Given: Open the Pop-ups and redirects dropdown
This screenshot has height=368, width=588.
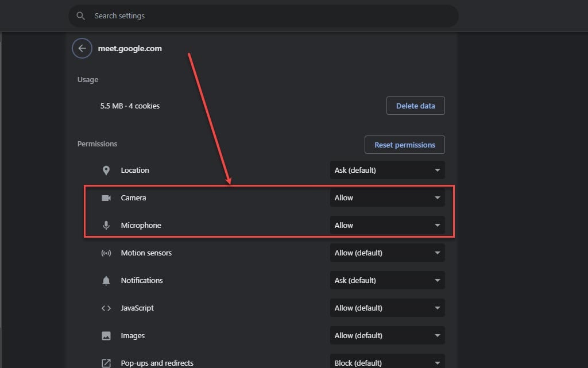Looking at the screenshot, I should [387, 361].
